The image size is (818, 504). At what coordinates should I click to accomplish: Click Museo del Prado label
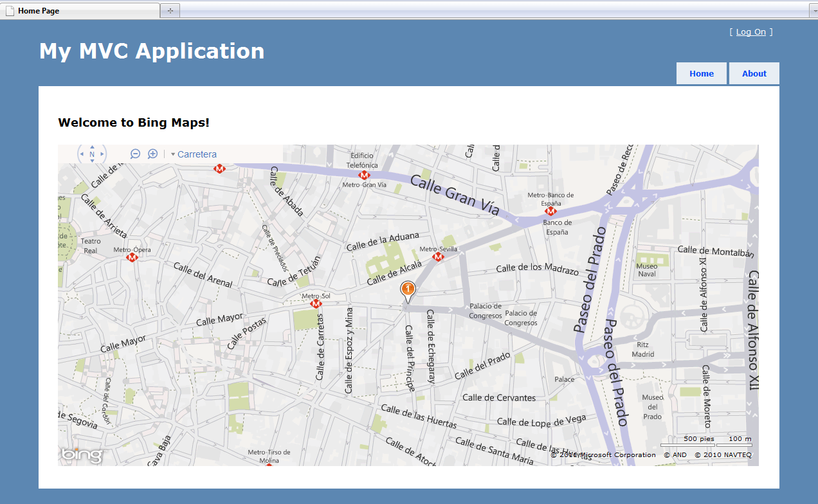[652, 407]
